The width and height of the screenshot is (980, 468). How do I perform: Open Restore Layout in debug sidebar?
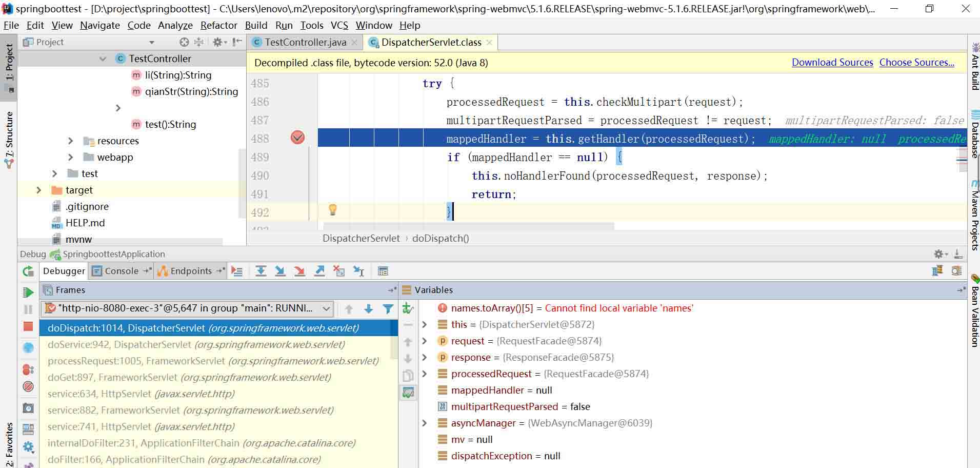coord(28,429)
